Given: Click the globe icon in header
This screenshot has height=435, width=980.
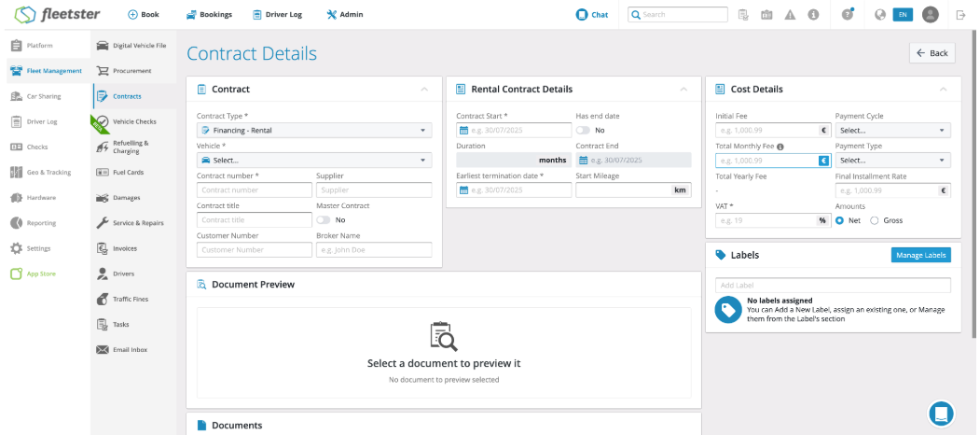Looking at the screenshot, I should pyautogui.click(x=880, y=14).
